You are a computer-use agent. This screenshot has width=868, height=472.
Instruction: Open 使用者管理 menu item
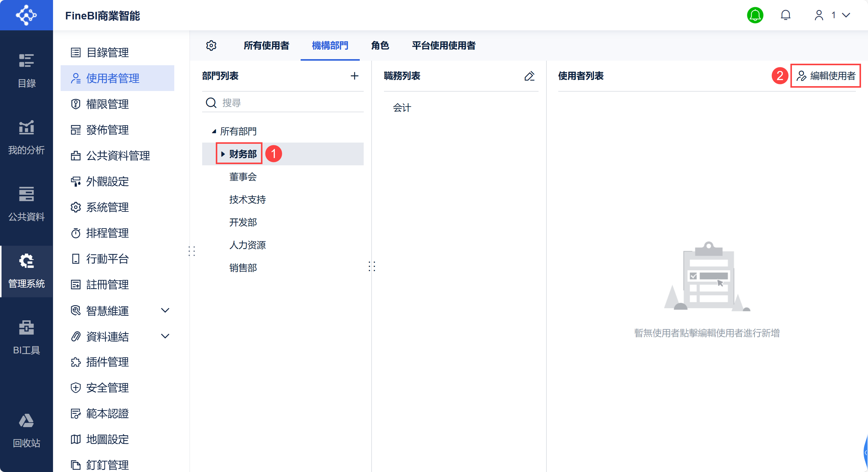tap(117, 78)
